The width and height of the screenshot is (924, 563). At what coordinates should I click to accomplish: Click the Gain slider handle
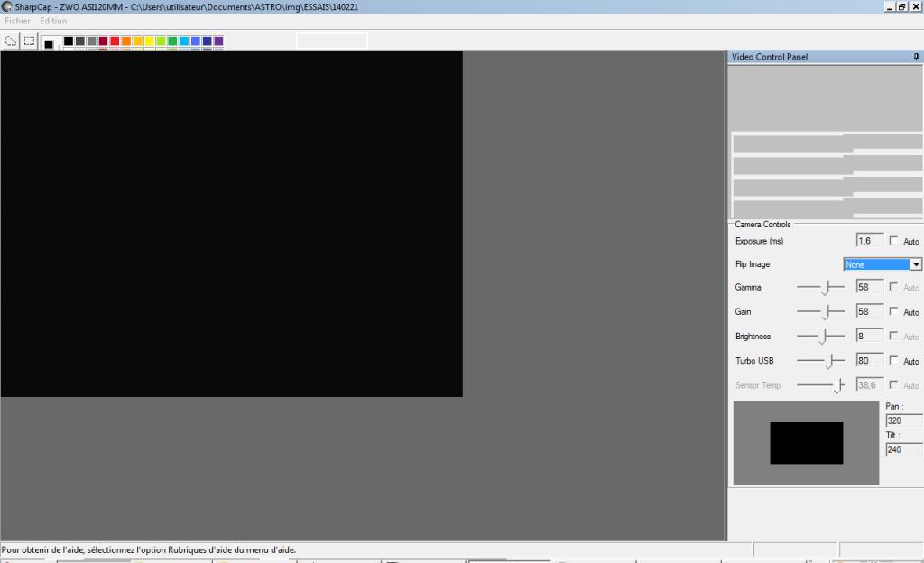pos(827,311)
